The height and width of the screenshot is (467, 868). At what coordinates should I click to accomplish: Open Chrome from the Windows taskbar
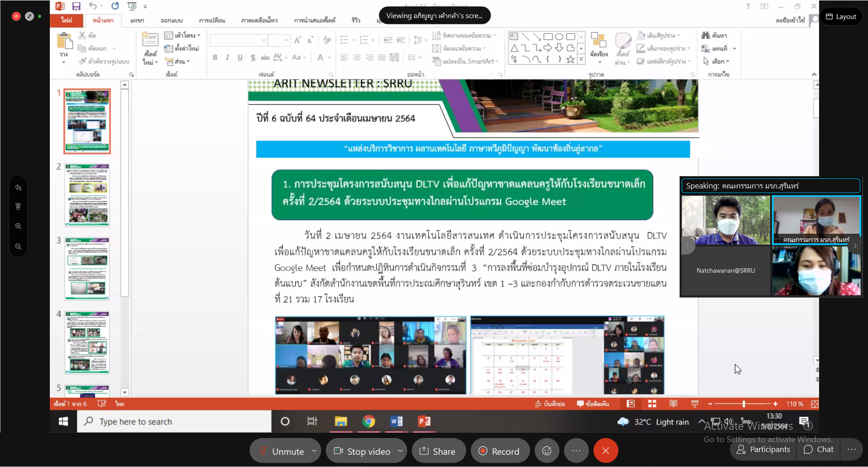point(368,422)
